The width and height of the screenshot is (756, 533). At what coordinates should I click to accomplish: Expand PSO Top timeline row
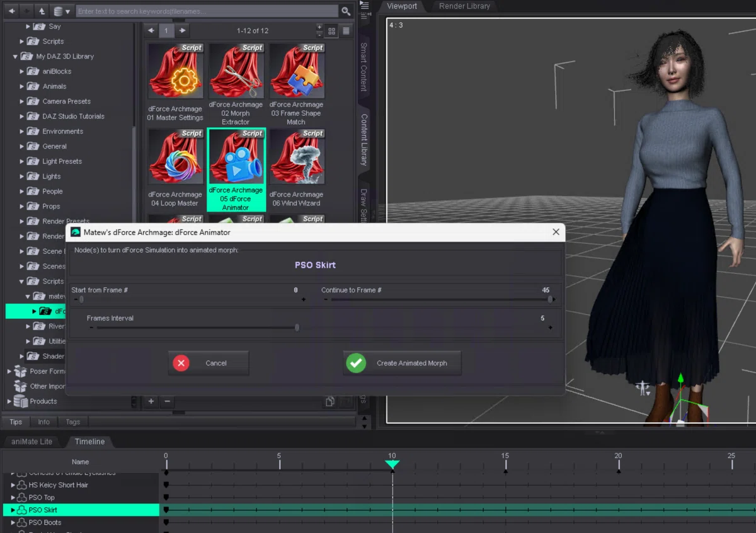click(13, 498)
